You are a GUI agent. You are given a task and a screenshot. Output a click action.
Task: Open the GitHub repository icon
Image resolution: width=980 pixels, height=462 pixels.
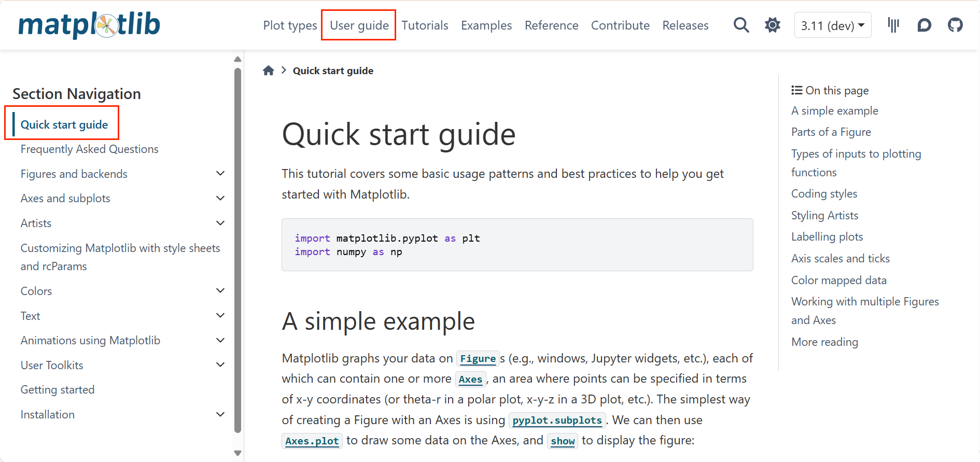tap(955, 25)
